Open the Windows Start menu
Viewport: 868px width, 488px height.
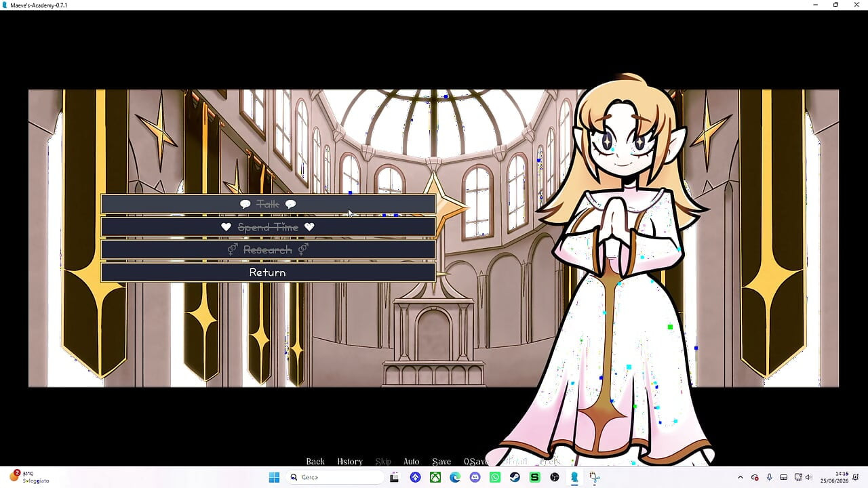[x=274, y=477]
